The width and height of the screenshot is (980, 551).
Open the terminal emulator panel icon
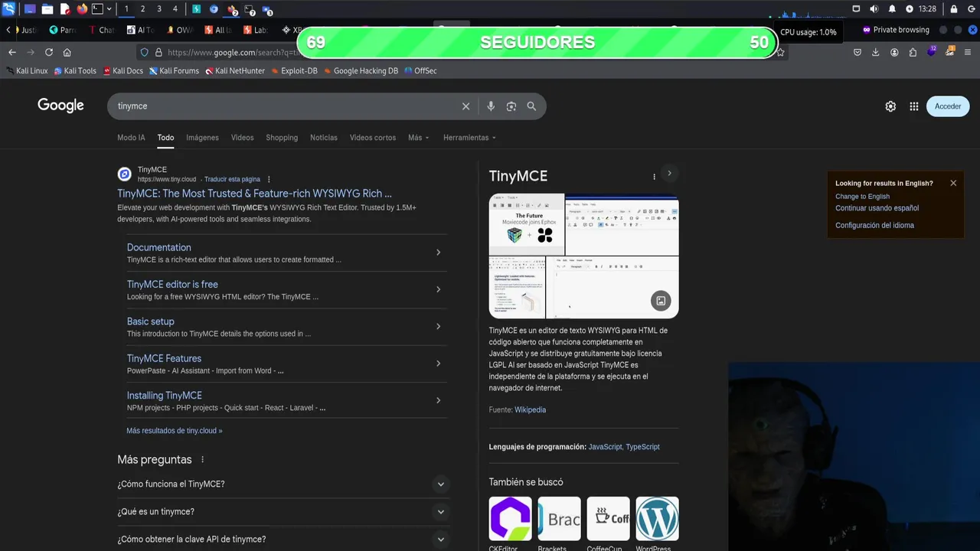[x=97, y=9]
